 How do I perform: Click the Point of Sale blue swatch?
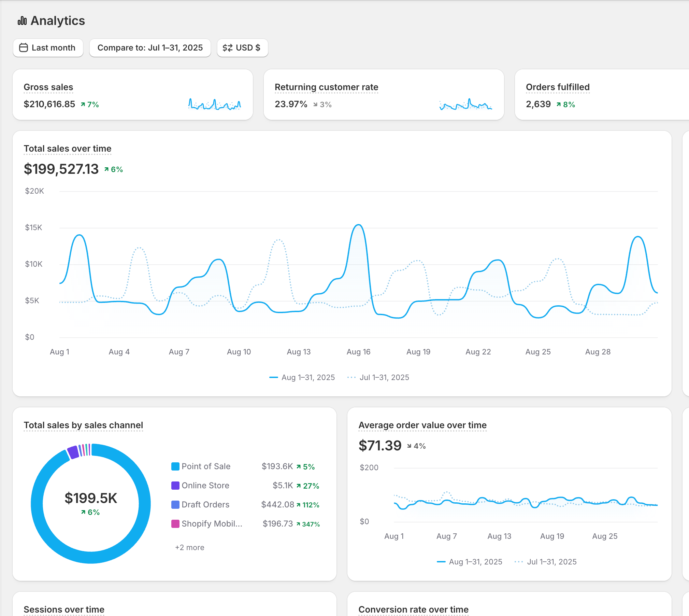tap(175, 466)
